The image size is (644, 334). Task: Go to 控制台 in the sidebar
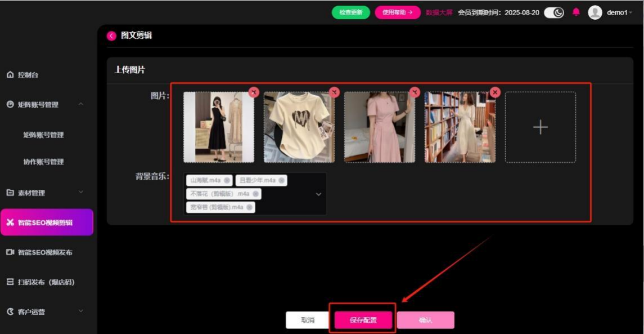(28, 75)
